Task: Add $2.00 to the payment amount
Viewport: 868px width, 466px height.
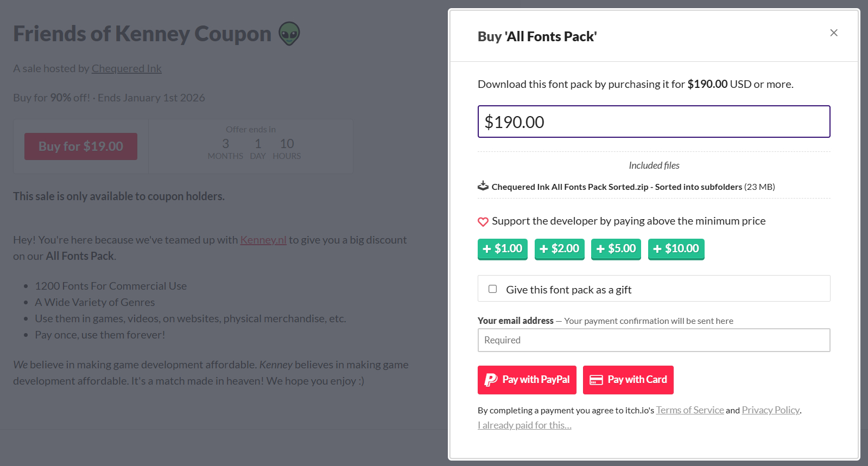Action: [559, 249]
